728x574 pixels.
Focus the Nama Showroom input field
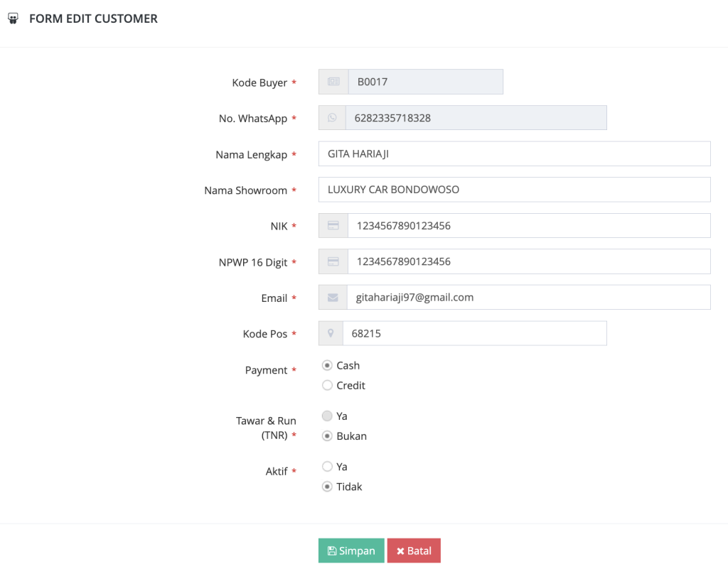pyautogui.click(x=514, y=190)
